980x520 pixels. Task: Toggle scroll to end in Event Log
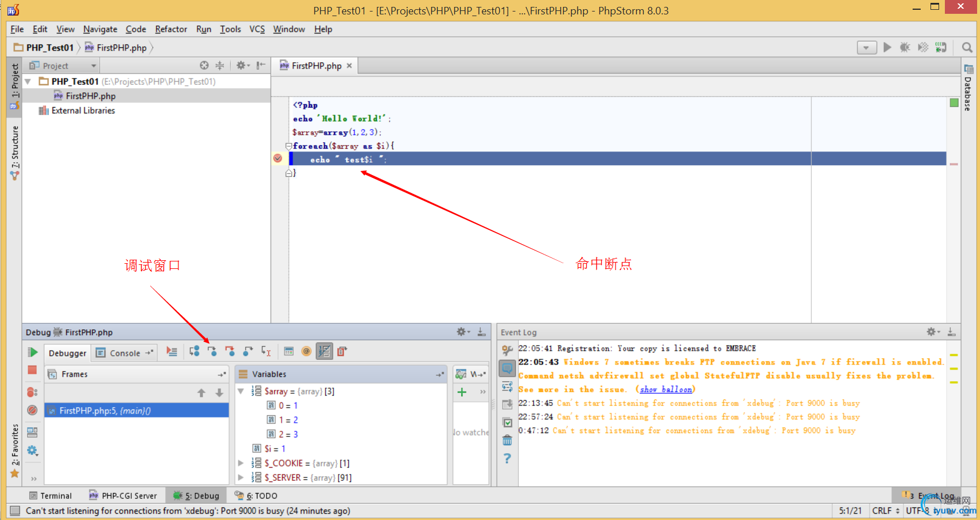[x=507, y=404]
